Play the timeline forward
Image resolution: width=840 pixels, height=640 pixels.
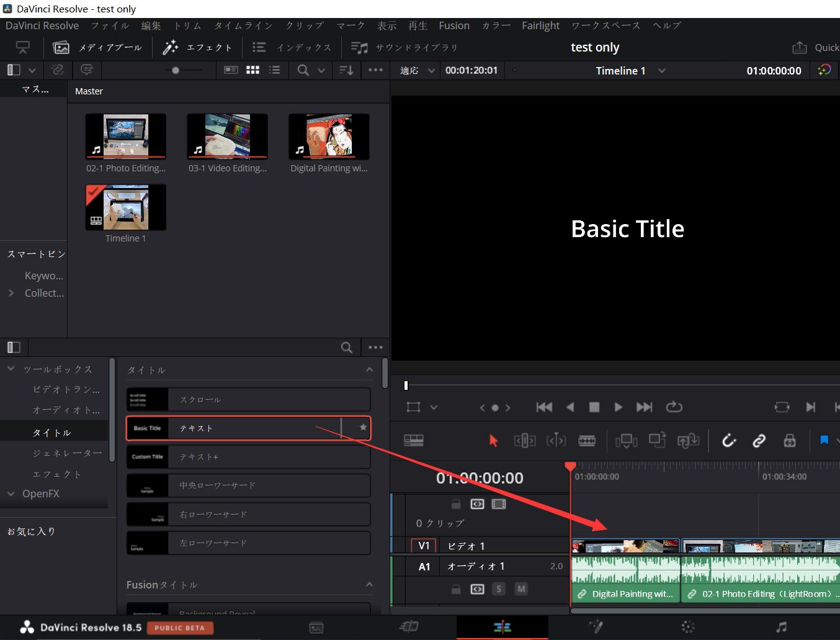(x=618, y=407)
